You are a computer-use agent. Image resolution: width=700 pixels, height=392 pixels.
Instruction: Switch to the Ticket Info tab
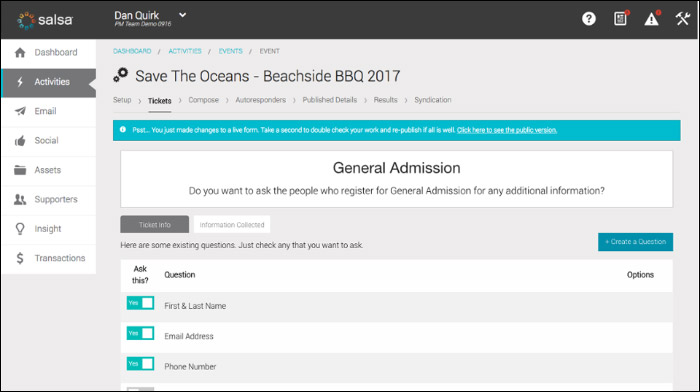154,225
